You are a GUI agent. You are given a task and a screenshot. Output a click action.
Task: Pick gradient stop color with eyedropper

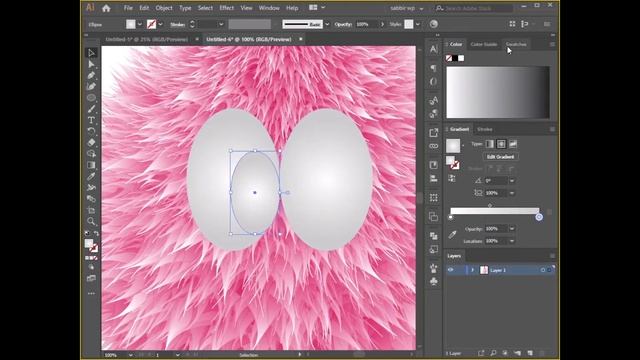[x=452, y=234]
